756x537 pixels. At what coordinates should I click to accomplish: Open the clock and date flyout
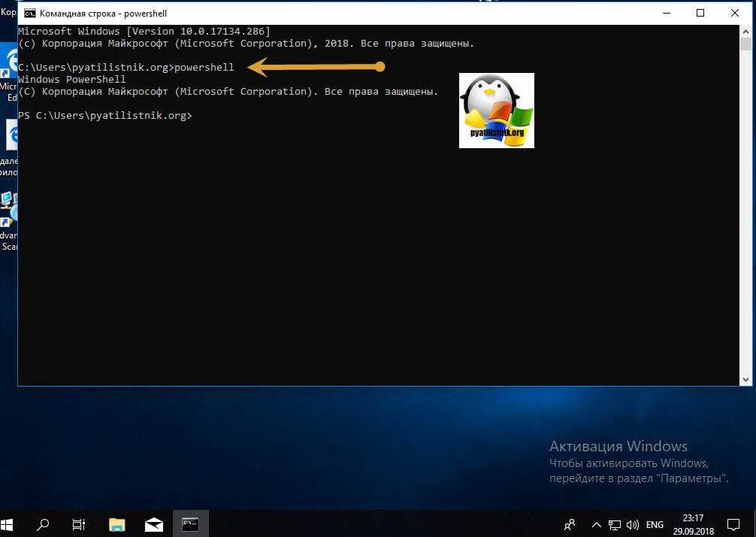[x=694, y=524]
